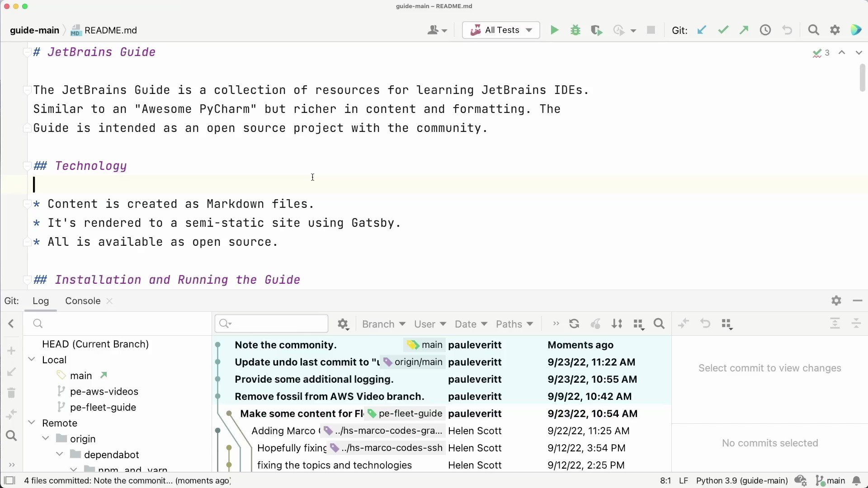Open Show History clock icon
This screenshot has width=868, height=488.
point(765,30)
